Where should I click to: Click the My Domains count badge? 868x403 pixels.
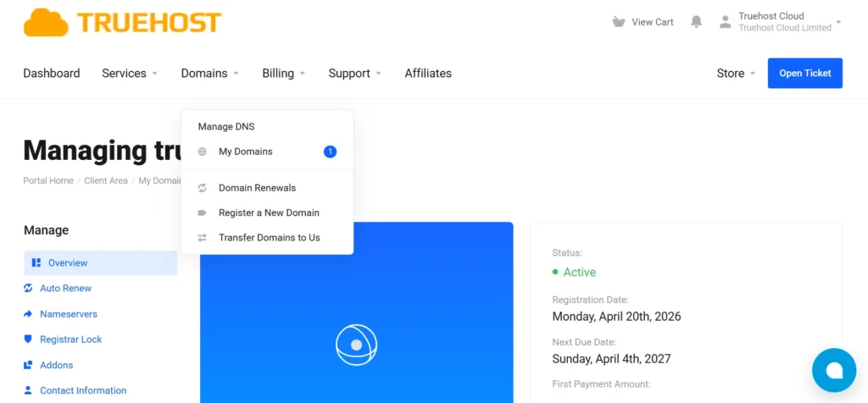330,152
